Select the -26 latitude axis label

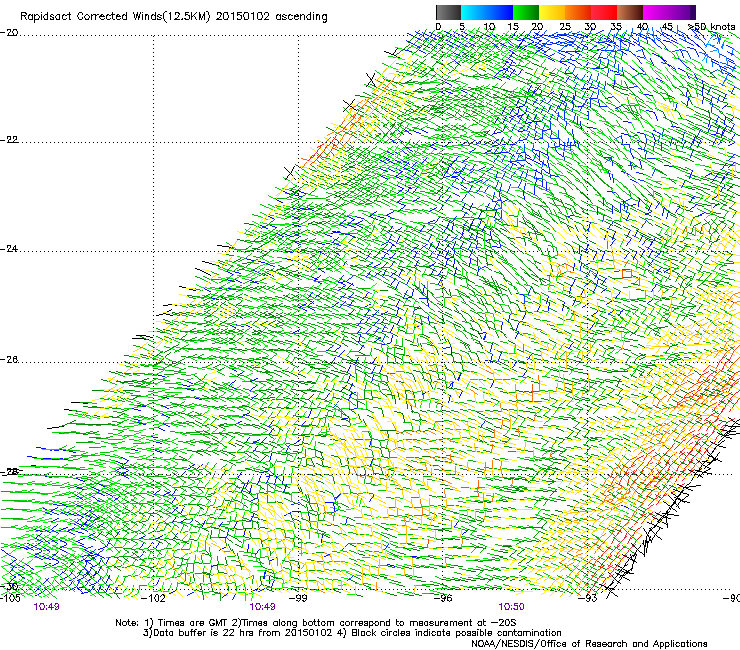tap(9, 360)
